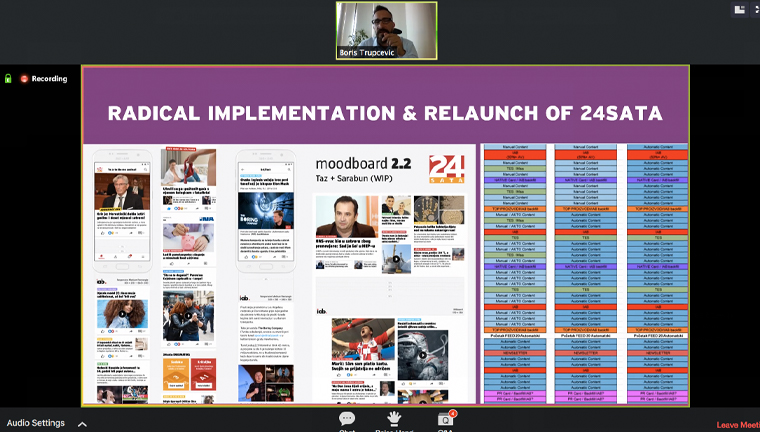The width and height of the screenshot is (760, 432).
Task: Click the slide title Radical Implementation & Relaunch
Action: pos(385,113)
